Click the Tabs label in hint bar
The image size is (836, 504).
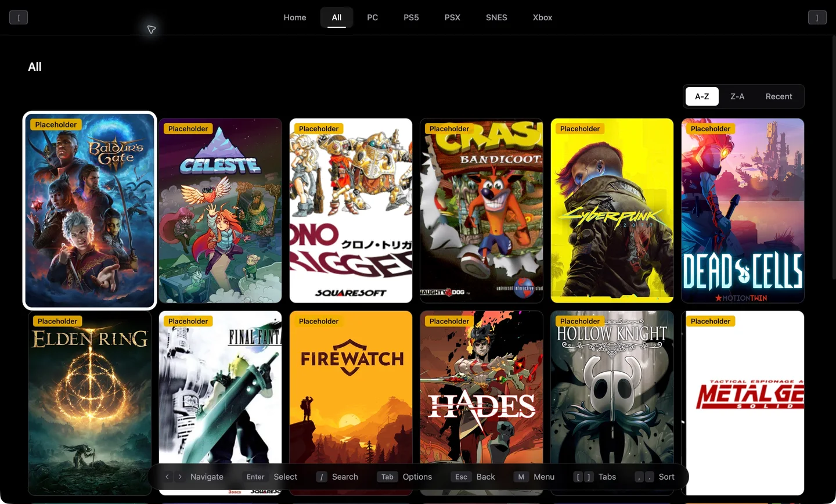[x=607, y=477]
